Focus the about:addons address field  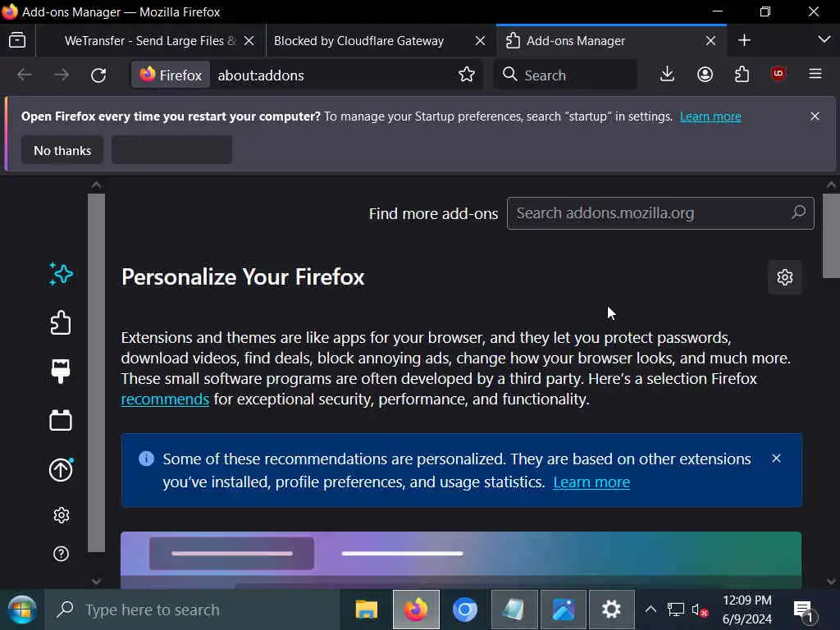coord(332,75)
